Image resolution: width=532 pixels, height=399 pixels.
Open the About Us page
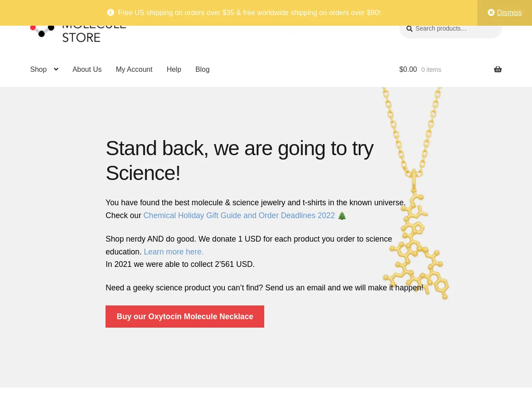[87, 69]
